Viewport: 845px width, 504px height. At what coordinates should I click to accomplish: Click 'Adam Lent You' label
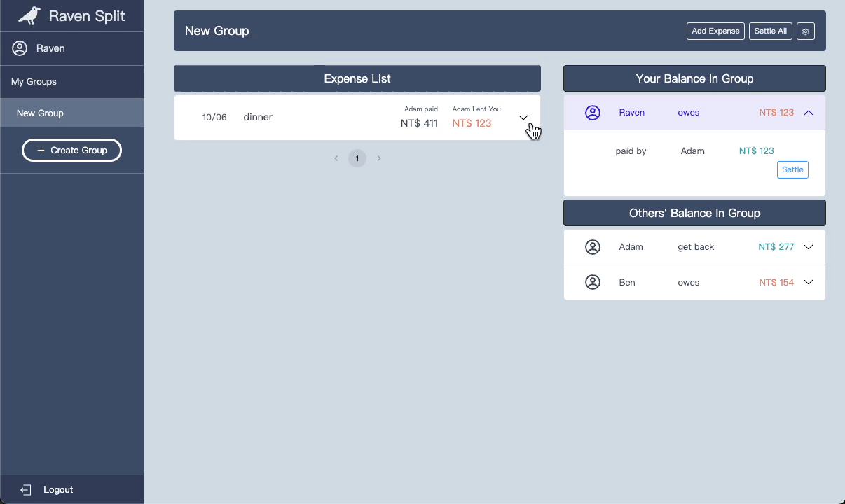pyautogui.click(x=476, y=109)
